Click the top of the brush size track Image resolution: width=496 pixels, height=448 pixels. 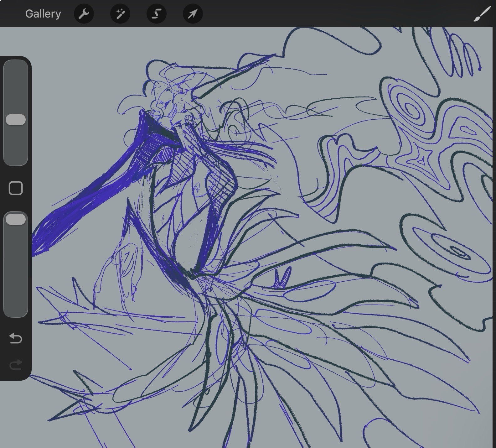(16, 67)
